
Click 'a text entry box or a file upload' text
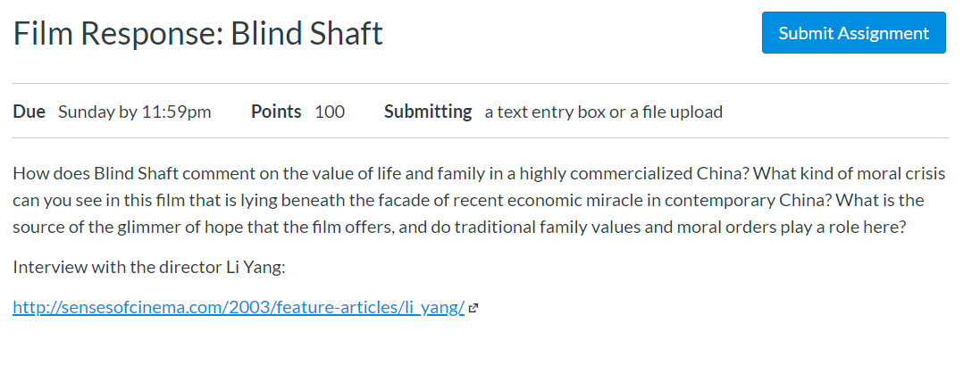tap(603, 112)
